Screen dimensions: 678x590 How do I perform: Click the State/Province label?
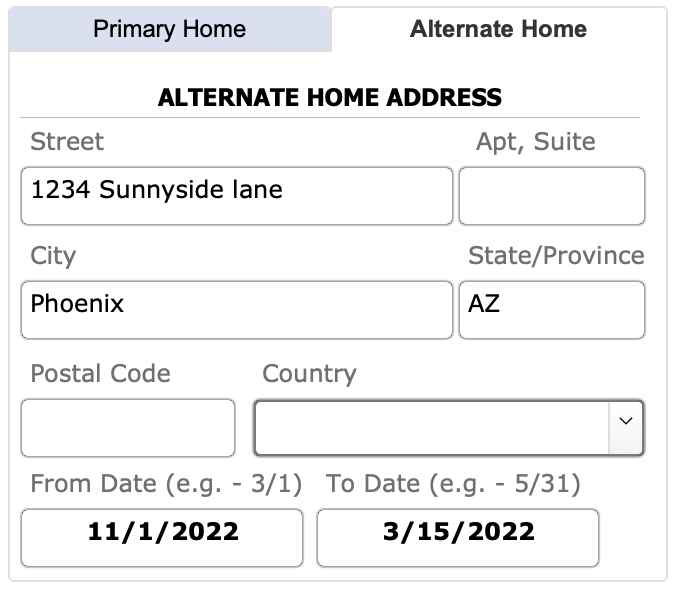tap(556, 256)
